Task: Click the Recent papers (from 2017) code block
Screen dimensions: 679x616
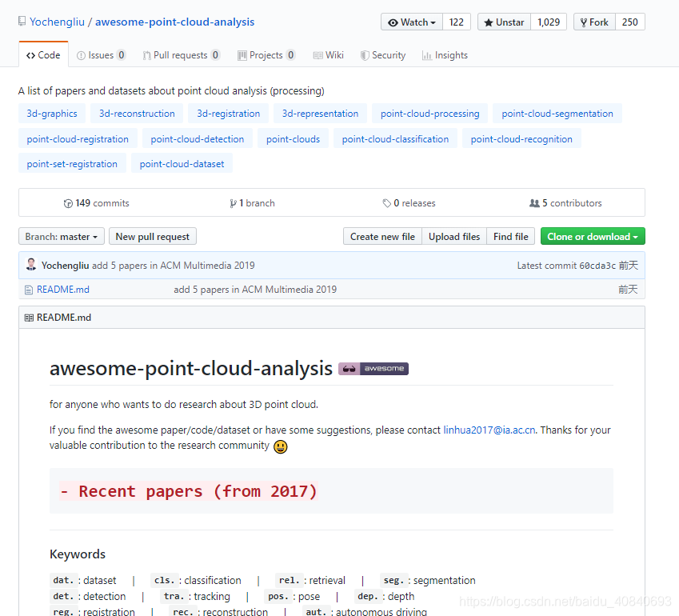Action: coord(331,491)
